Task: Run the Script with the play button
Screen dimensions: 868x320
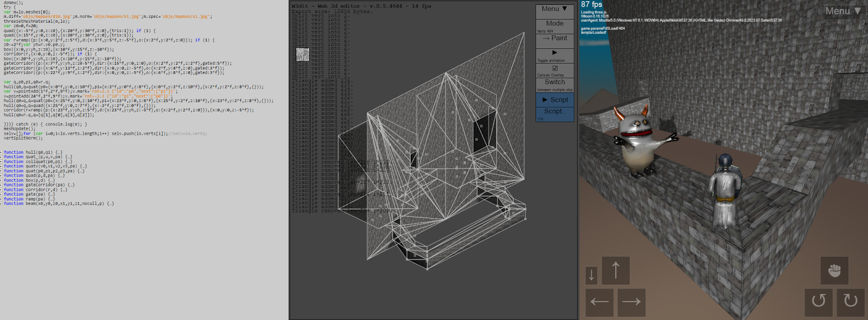Action: [x=554, y=100]
